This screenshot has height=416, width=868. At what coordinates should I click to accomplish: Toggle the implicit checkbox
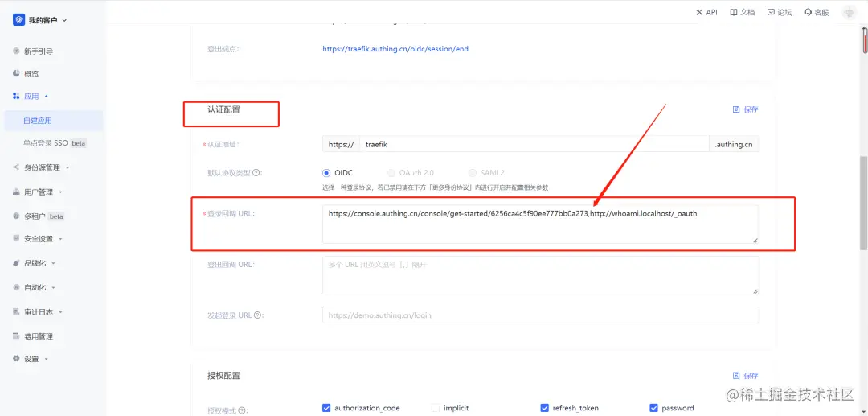tap(435, 408)
